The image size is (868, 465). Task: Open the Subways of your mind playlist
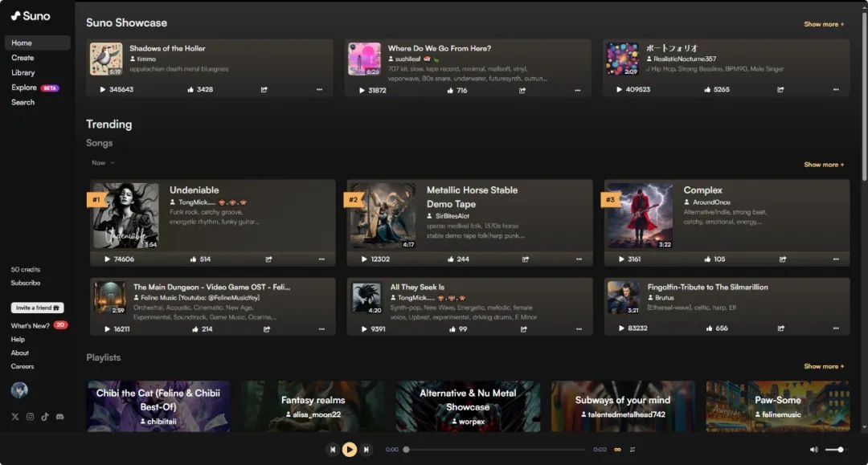623,406
